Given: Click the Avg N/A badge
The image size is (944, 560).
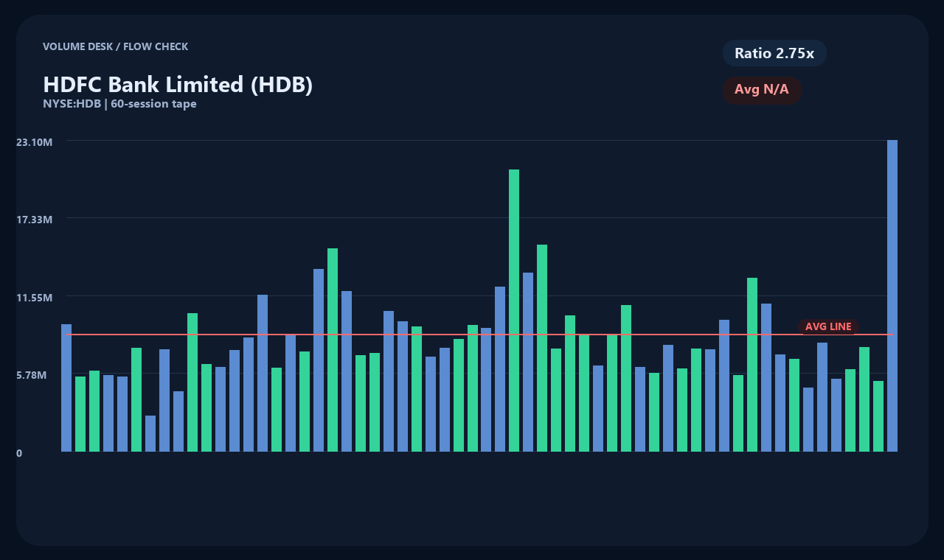Looking at the screenshot, I should tap(762, 90).
